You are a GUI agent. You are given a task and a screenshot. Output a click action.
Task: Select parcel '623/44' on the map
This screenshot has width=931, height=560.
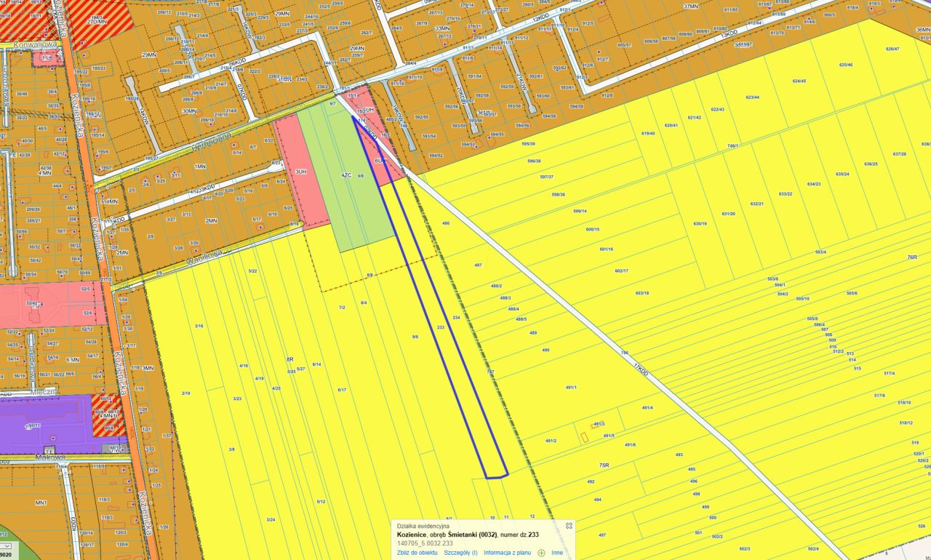pos(752,97)
